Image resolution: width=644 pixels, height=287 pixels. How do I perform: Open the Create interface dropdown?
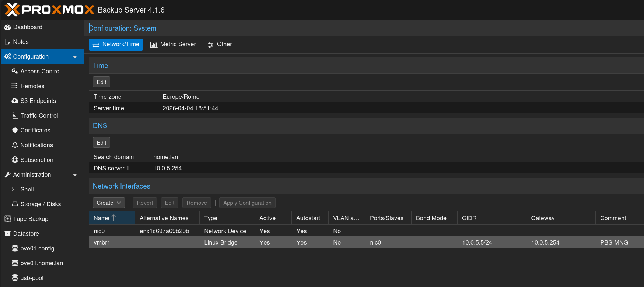(109, 203)
